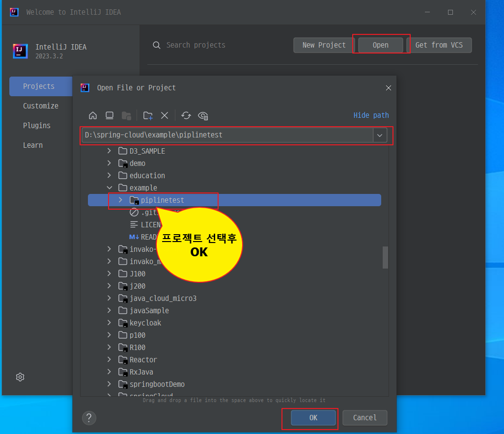
Task: Click the file tree scrollbar thumb
Action: click(x=385, y=257)
